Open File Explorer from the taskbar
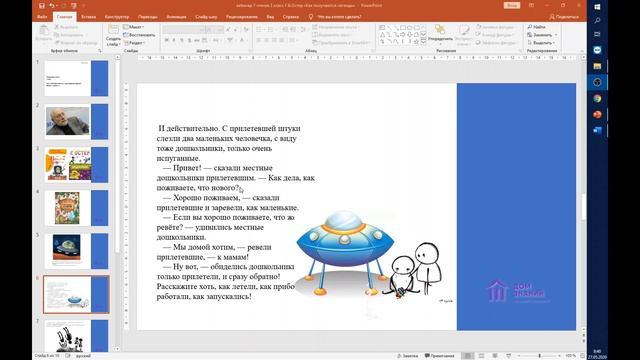The width and height of the screenshot is (640, 360). 597,66
